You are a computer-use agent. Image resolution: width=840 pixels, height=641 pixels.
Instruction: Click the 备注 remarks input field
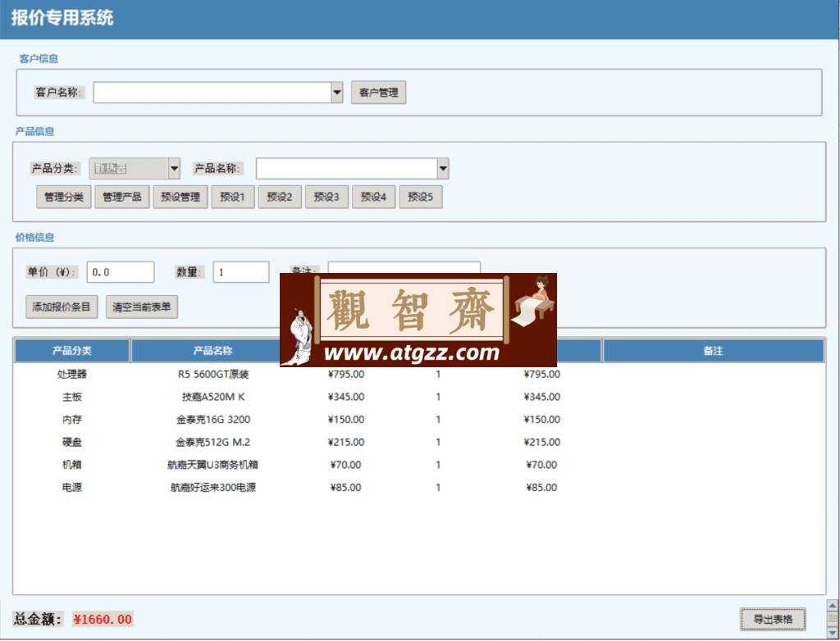click(x=404, y=267)
